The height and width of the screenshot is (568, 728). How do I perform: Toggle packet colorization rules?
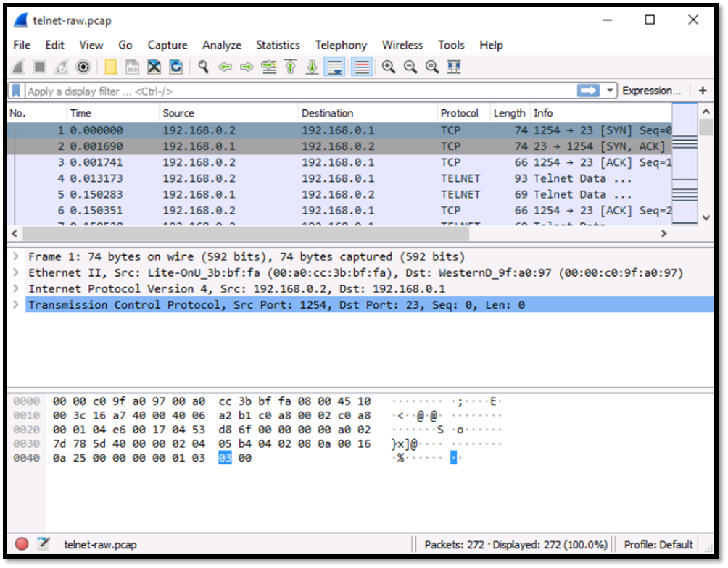[362, 67]
